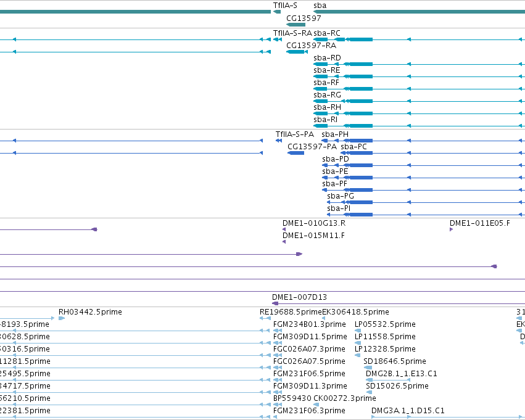Click the CG13597-RA transcript feature bar
The width and height of the screenshot is (525, 420).
click(297, 52)
